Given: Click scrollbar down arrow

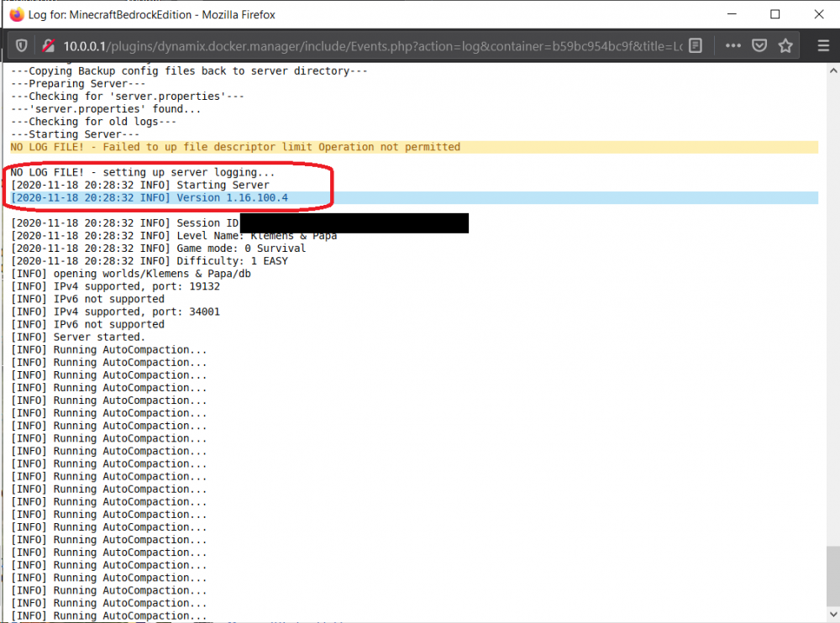Looking at the screenshot, I should click(833, 615).
